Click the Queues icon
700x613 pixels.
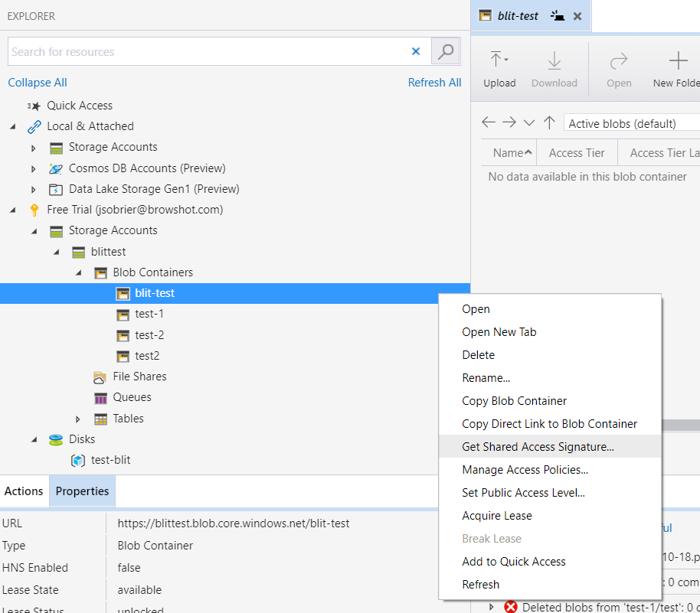pyautogui.click(x=101, y=398)
